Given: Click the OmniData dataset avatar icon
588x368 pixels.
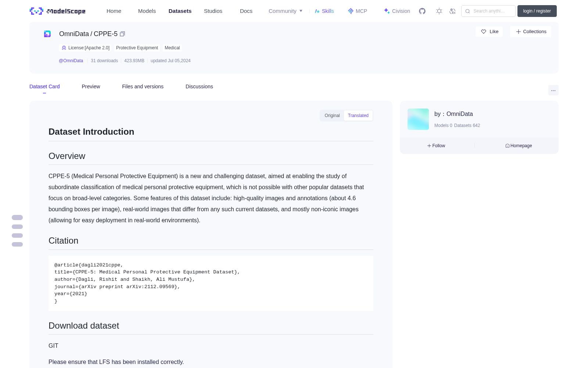Looking at the screenshot, I should coord(47,34).
